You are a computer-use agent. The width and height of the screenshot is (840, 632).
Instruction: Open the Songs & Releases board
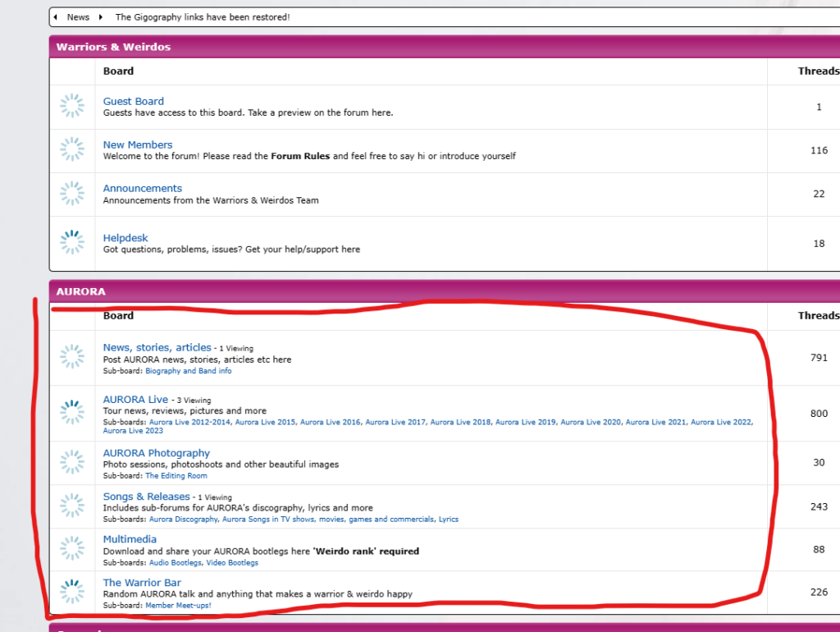(146, 497)
